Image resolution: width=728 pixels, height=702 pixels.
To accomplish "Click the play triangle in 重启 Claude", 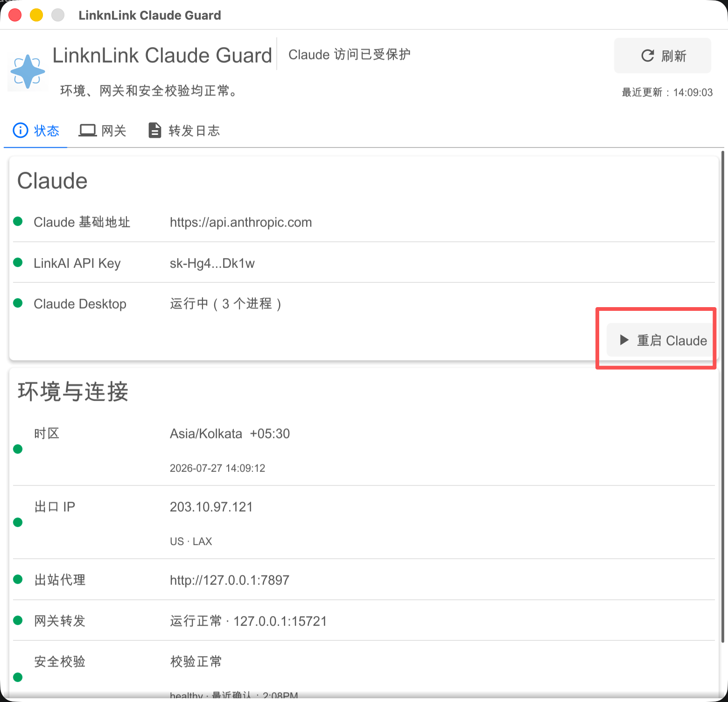I will 624,340.
